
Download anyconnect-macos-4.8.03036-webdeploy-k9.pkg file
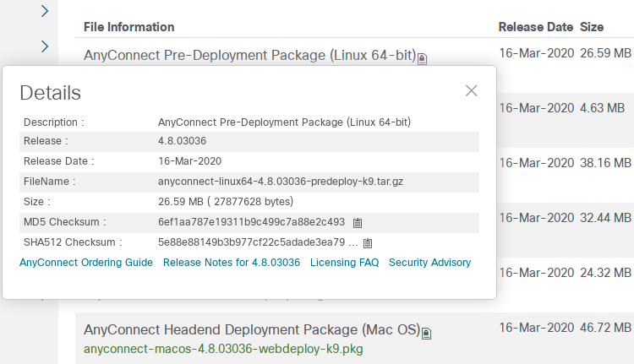(x=223, y=349)
